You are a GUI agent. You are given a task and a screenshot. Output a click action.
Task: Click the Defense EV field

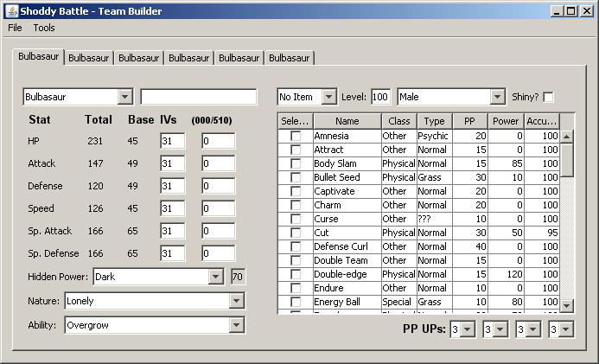click(x=218, y=186)
